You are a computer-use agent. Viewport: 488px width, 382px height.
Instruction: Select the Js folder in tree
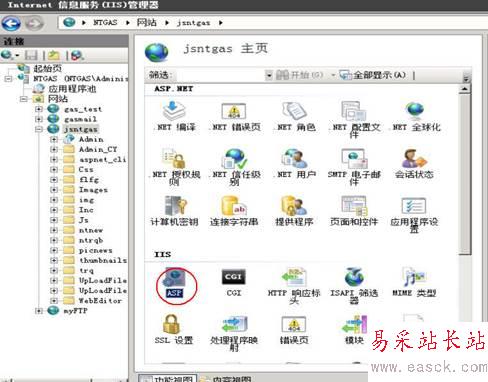coord(83,220)
